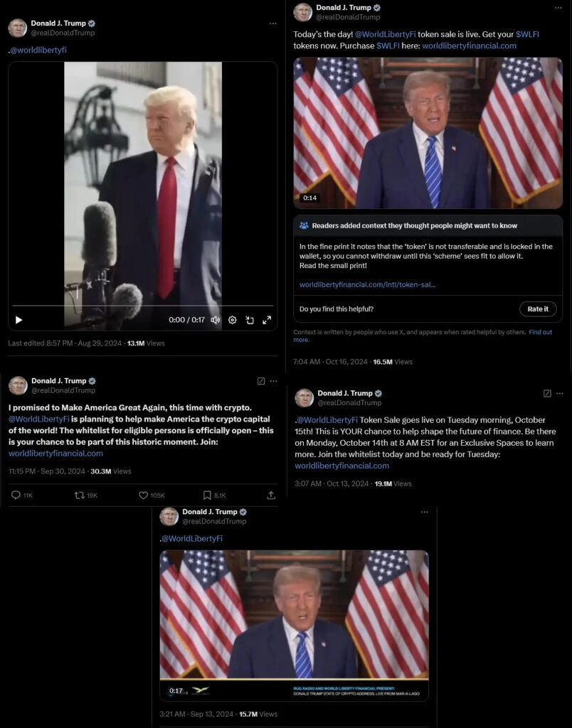Share the whitelist tweet via share icon

coord(271,496)
